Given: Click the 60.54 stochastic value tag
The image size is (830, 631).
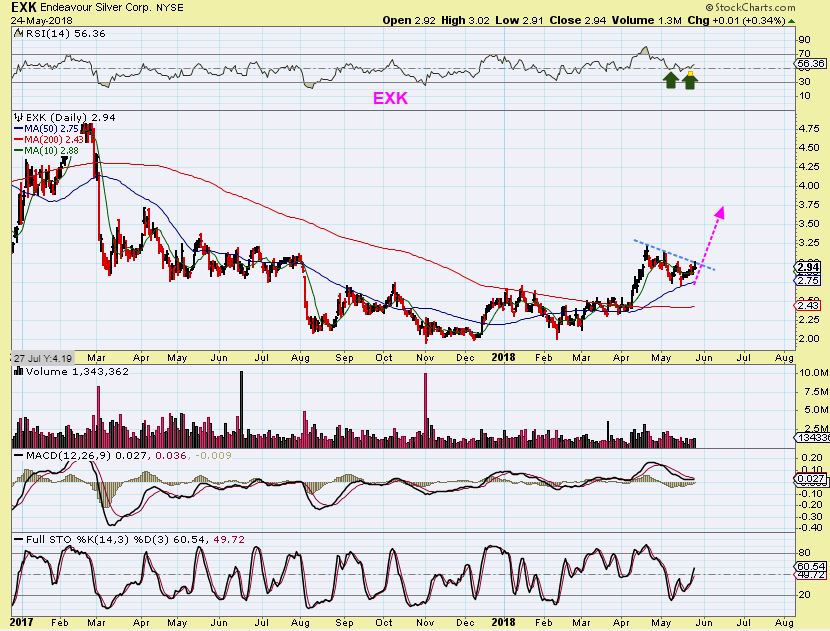Looking at the screenshot, I should (x=810, y=566).
